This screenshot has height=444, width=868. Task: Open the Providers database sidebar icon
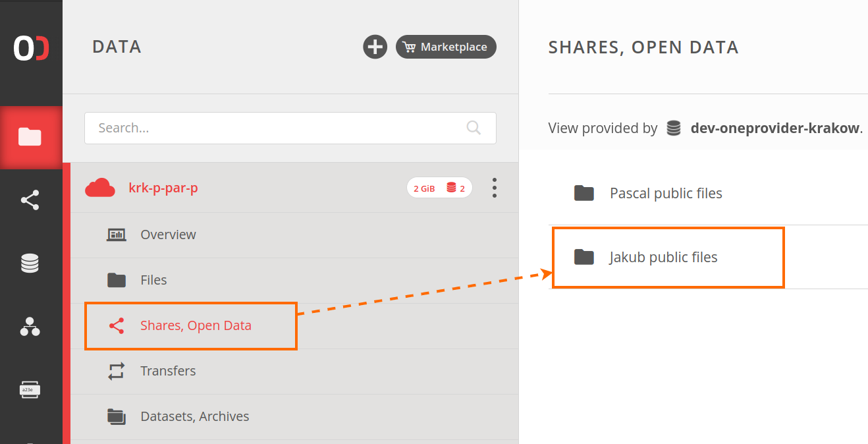coord(30,264)
